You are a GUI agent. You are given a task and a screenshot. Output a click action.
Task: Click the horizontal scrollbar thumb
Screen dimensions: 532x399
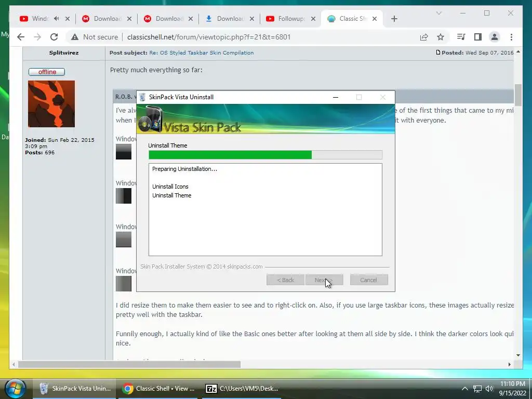[129, 364]
